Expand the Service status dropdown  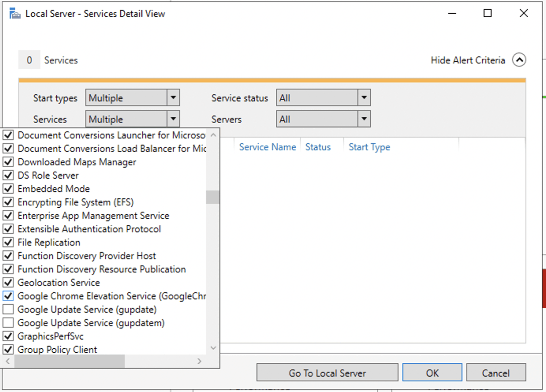coord(364,98)
